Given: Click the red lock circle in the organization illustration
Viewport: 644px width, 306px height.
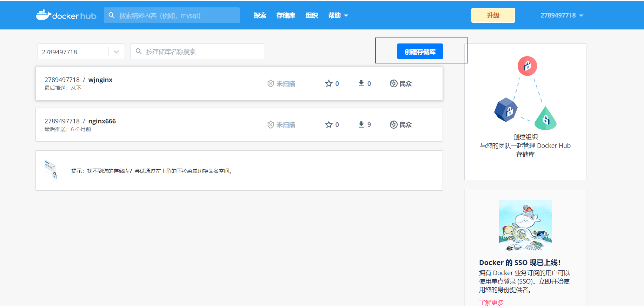Looking at the screenshot, I should point(527,66).
